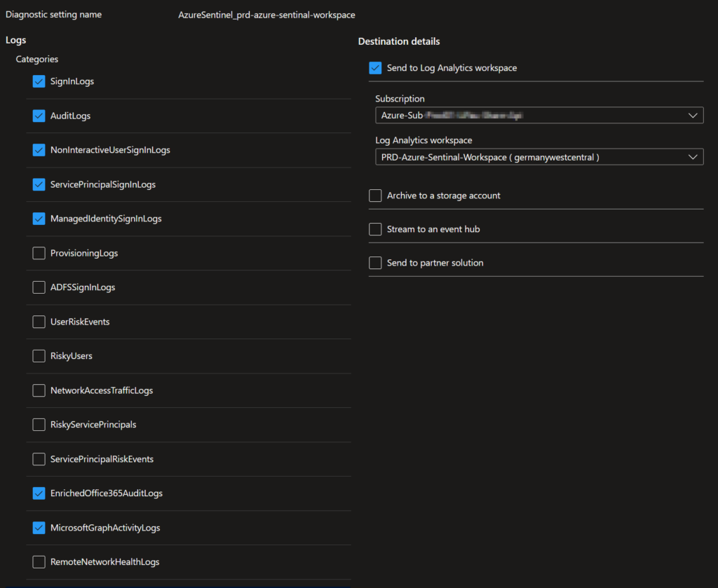
Task: Open the Subscription dropdown
Action: 539,115
